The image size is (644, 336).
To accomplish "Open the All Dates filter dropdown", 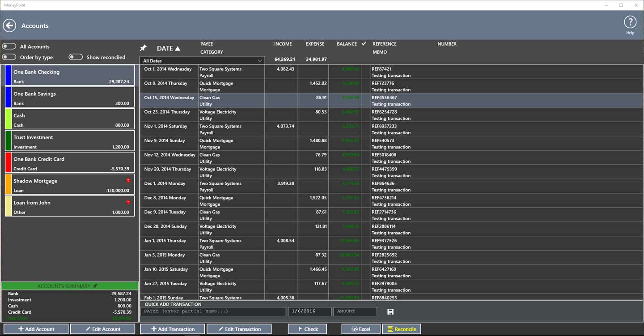I will (202, 60).
